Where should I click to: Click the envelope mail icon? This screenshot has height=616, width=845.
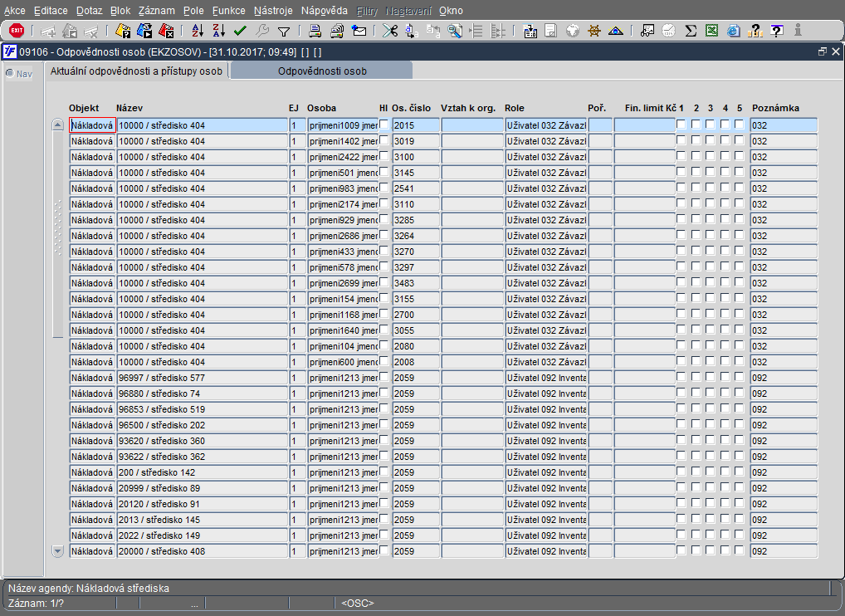(359, 31)
